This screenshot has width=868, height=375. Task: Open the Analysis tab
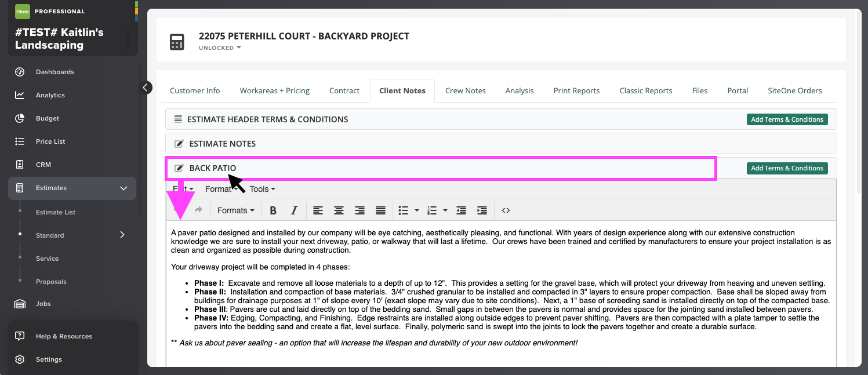pyautogui.click(x=520, y=90)
